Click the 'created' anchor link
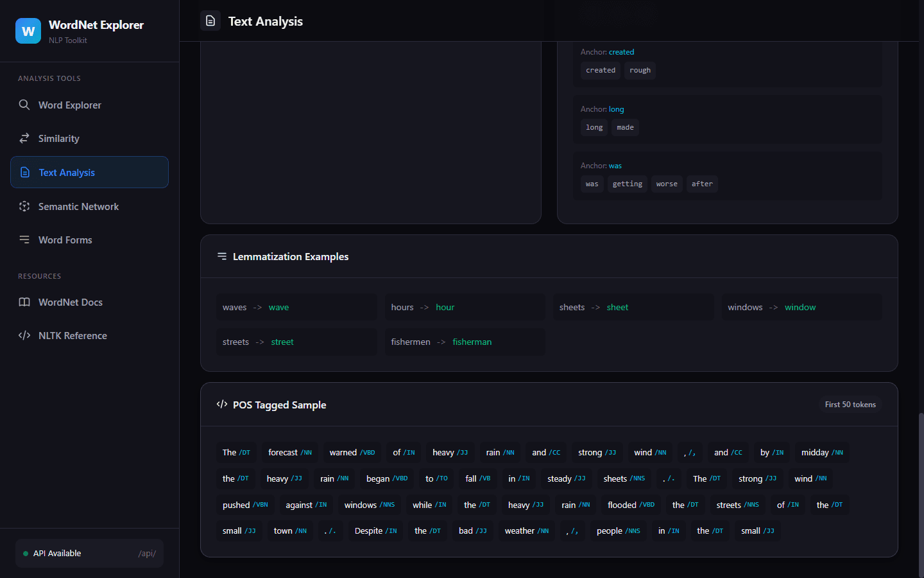Screen dimensions: 924x578 pos(621,52)
